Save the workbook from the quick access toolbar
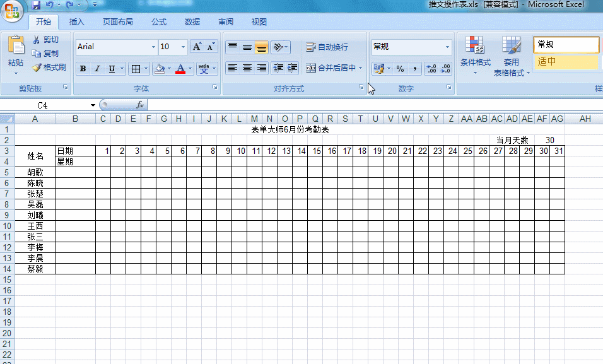 pyautogui.click(x=36, y=5)
